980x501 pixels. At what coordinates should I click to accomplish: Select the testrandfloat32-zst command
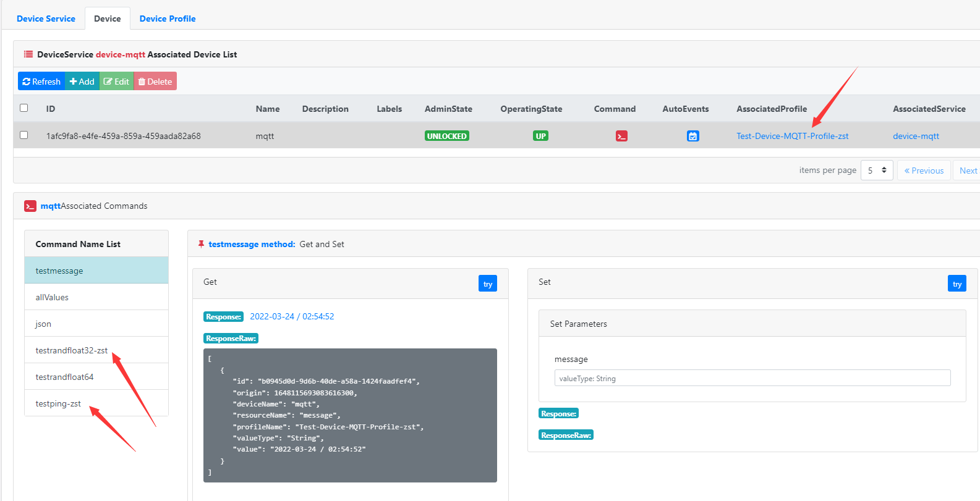pyautogui.click(x=96, y=350)
